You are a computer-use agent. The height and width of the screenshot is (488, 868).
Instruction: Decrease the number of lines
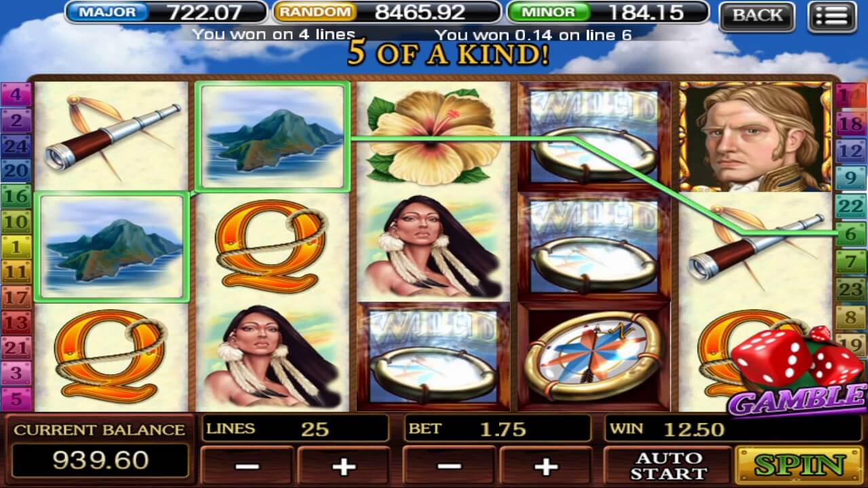pos(247,465)
